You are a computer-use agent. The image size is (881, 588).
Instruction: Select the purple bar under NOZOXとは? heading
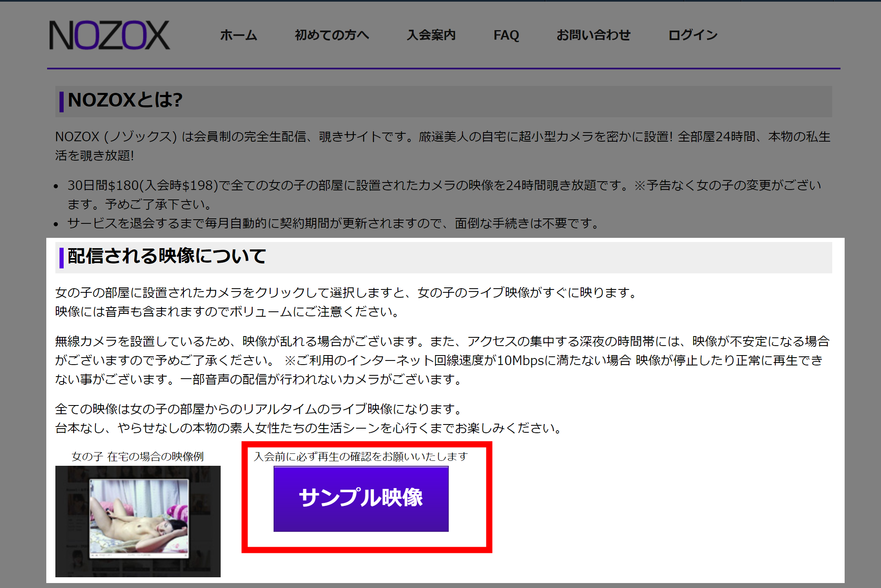(61, 100)
